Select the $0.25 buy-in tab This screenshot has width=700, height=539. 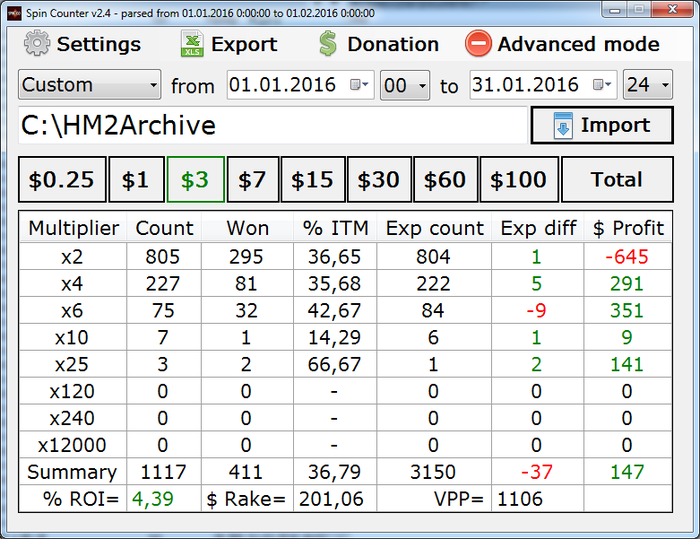click(62, 180)
